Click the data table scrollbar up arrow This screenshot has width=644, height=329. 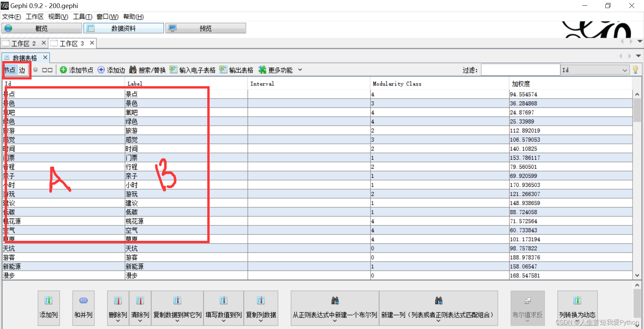coord(637,94)
